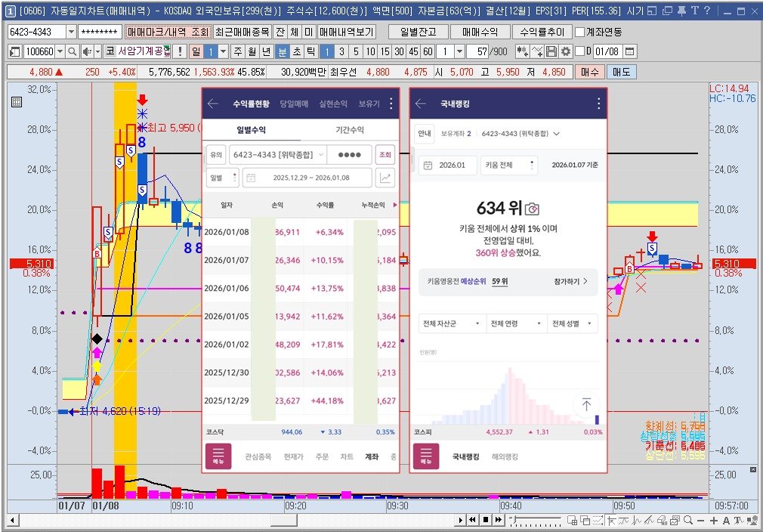Click the calendar icon next to 2026.01
This screenshot has width=763, height=532.
[428, 165]
